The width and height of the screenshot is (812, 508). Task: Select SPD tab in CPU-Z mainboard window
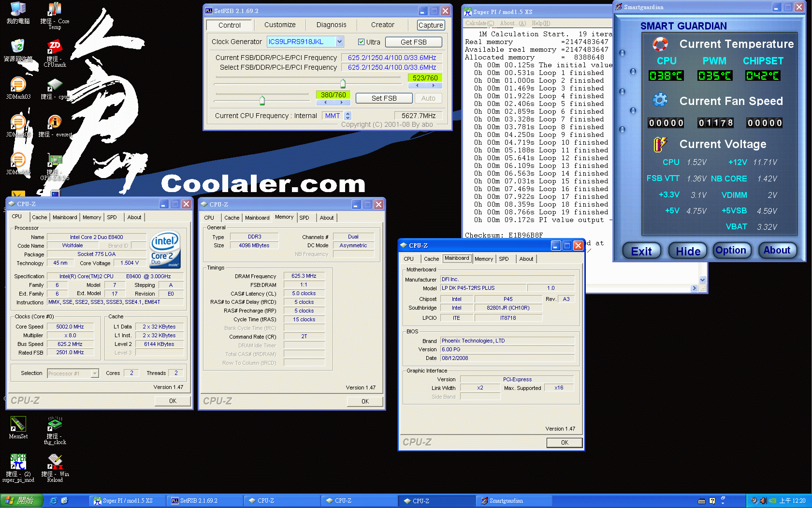click(x=504, y=259)
